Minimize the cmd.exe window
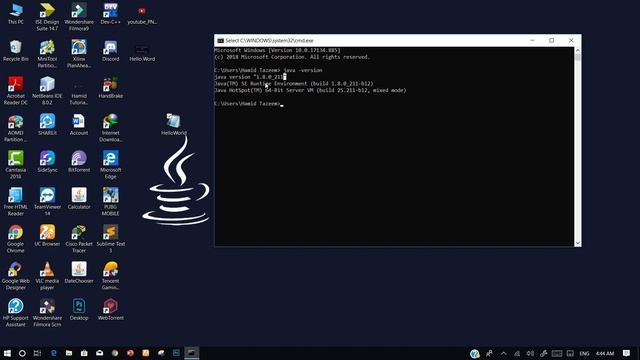 [x=532, y=40]
